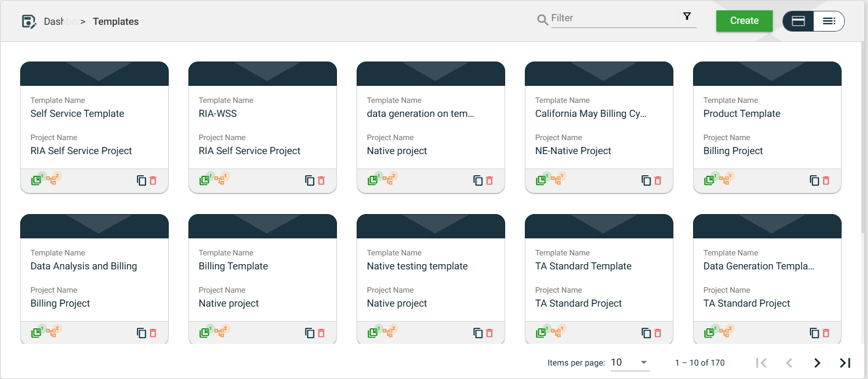Viewport: 868px width, 379px height.
Task: Jump to the last page of templates
Action: pyautogui.click(x=845, y=363)
